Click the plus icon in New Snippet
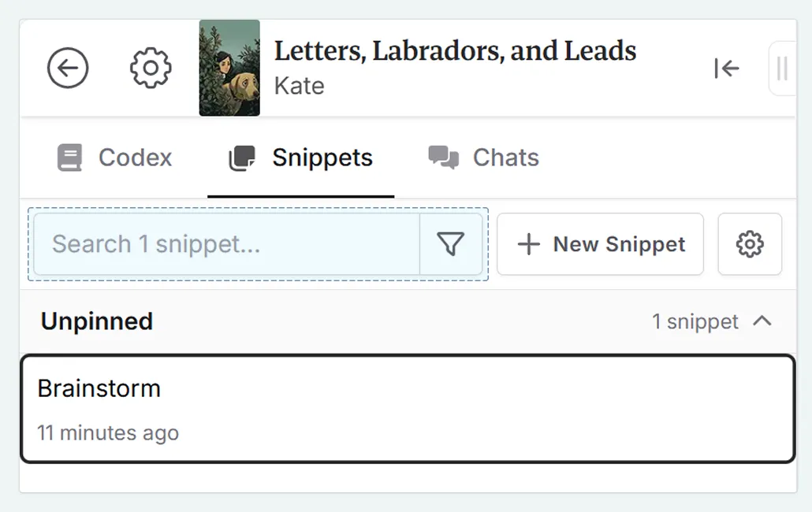 [x=527, y=244]
